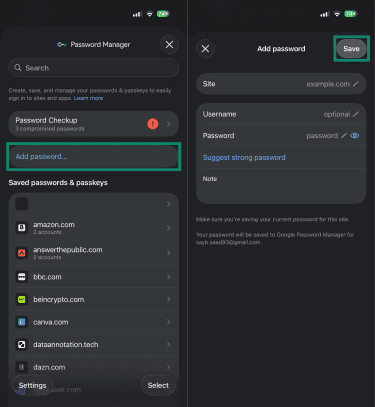
Task: Close the Password Manager sheet
Action: click(x=169, y=44)
